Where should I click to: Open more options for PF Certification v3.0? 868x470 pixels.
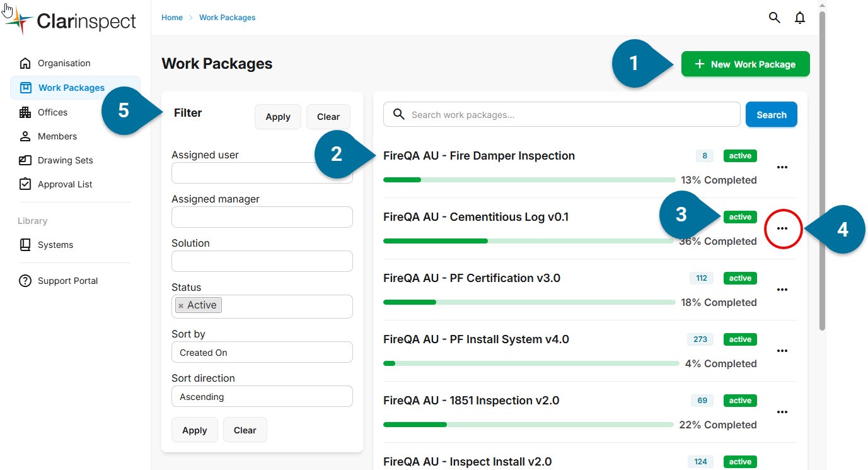[x=782, y=290]
